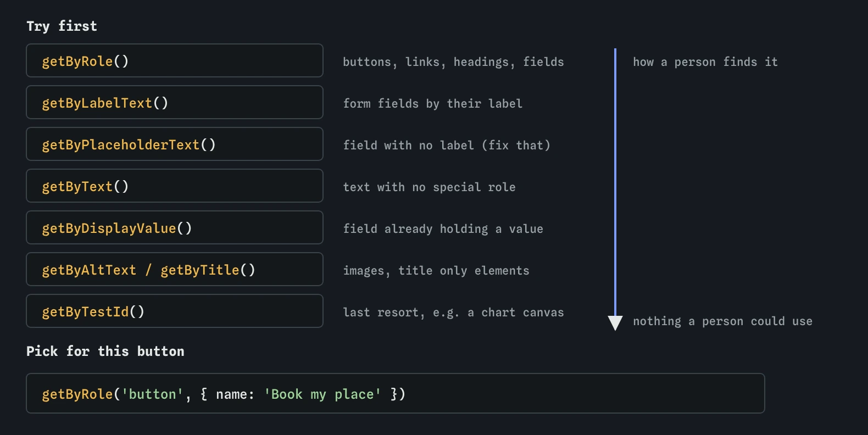Image resolution: width=868 pixels, height=435 pixels.
Task: Click the getByDisplayValue() box
Action: pyautogui.click(x=175, y=227)
